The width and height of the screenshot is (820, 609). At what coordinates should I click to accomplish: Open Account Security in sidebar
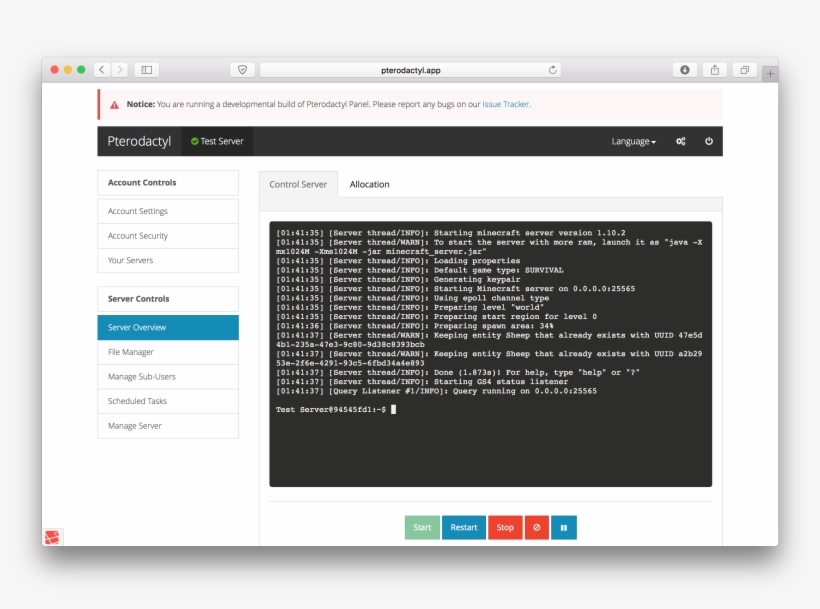[168, 236]
